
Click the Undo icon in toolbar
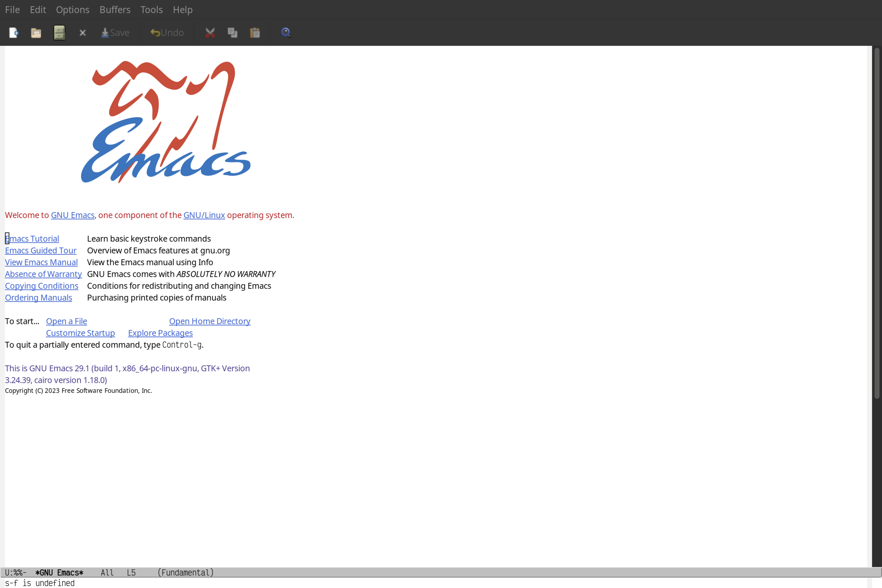166,32
